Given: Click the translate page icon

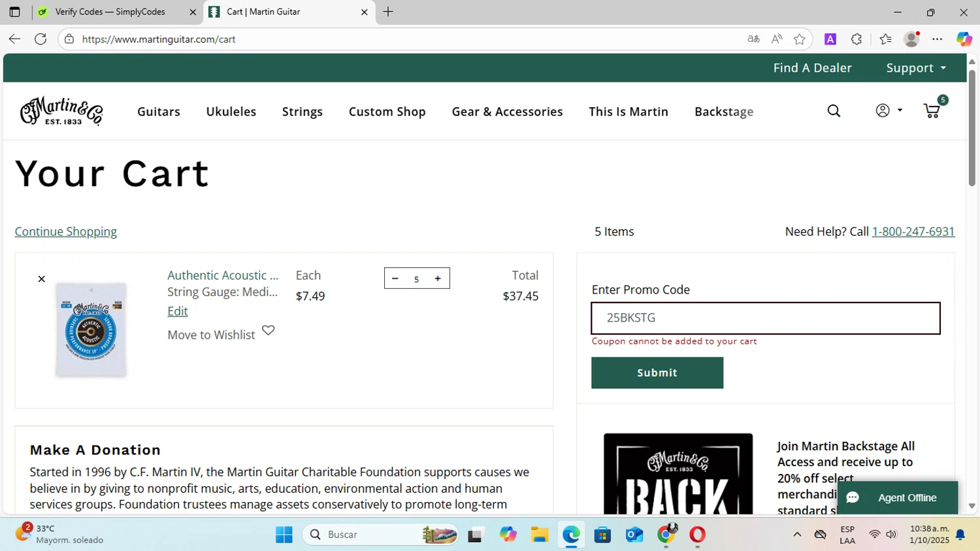Looking at the screenshot, I should tap(753, 39).
